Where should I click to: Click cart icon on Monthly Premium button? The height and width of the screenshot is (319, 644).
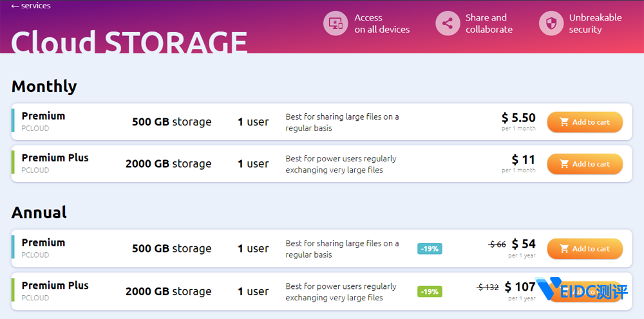pyautogui.click(x=564, y=122)
